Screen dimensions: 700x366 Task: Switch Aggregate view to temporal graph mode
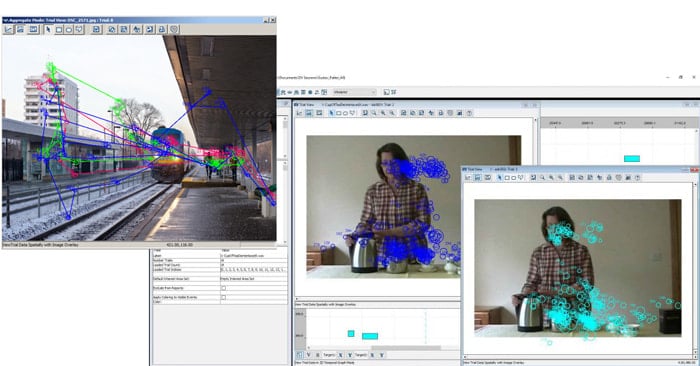point(8,29)
